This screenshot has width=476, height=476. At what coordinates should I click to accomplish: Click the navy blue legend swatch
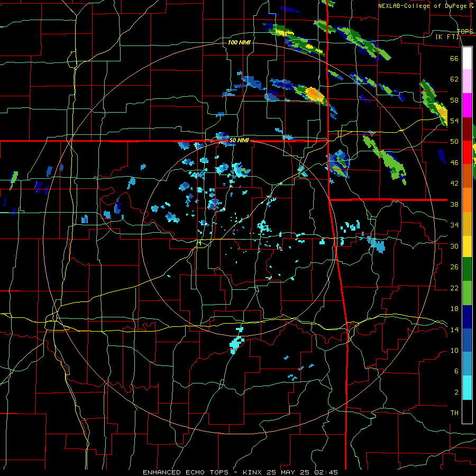[x=467, y=317]
